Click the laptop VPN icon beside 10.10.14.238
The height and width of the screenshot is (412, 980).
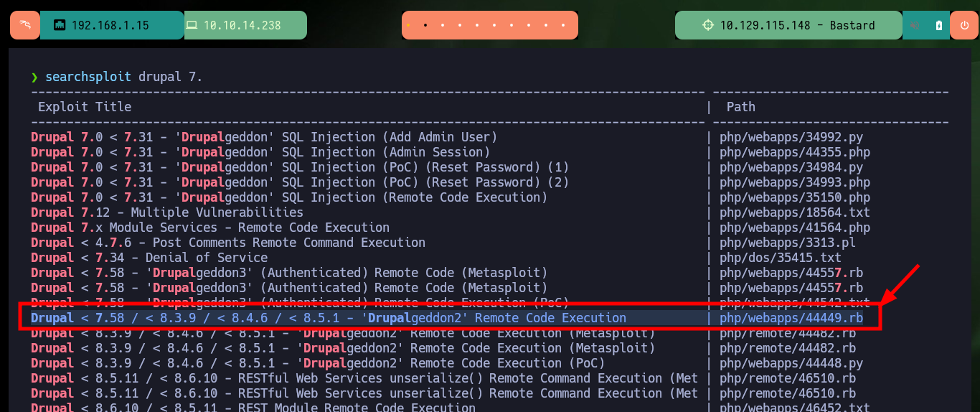[x=192, y=25]
